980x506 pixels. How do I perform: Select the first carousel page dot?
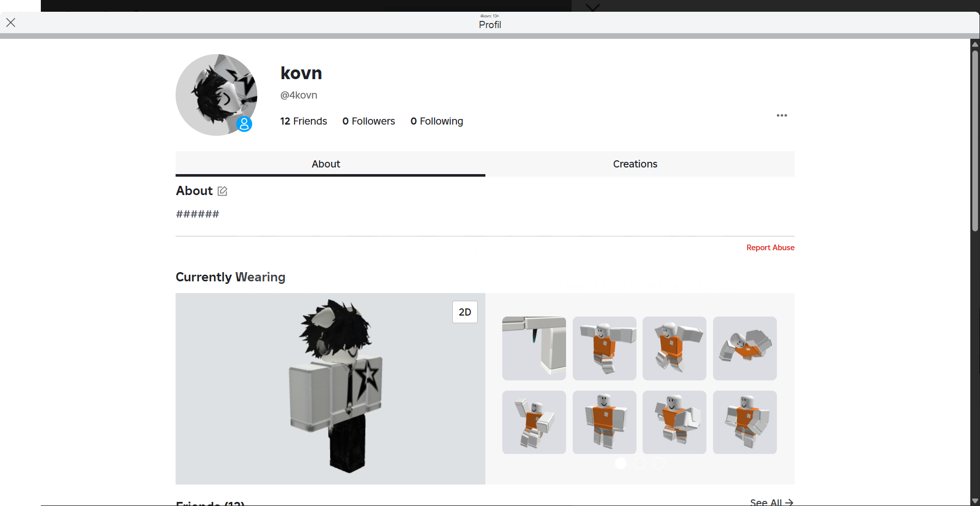[x=621, y=463]
